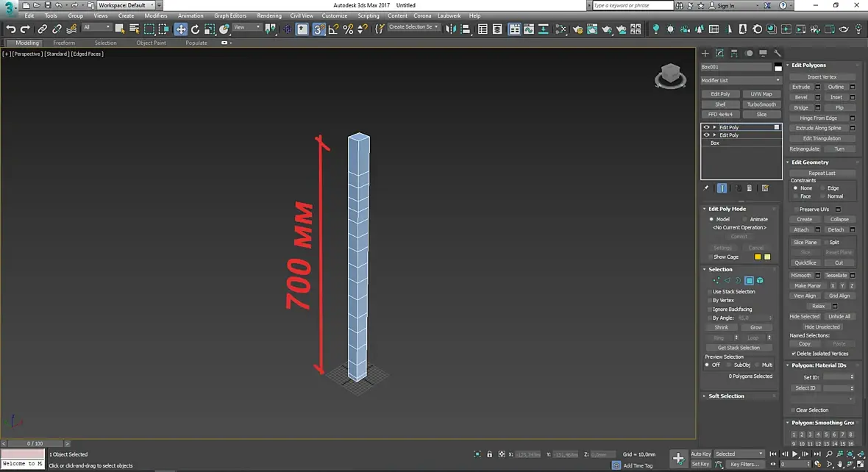The width and height of the screenshot is (868, 472).
Task: Remove modifier using the trash icon
Action: click(x=750, y=188)
